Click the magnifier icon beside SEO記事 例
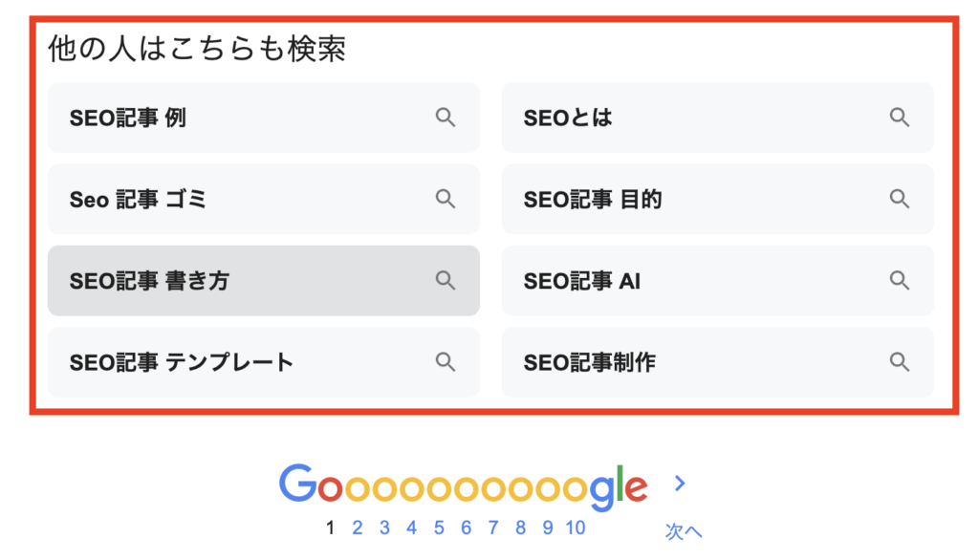This screenshot has width=979, height=560. click(x=446, y=118)
